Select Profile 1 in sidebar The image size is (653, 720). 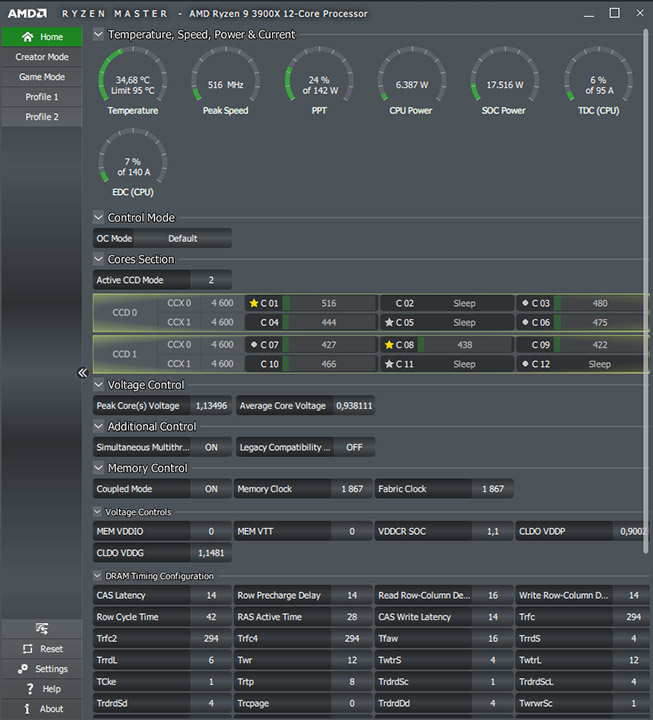[x=42, y=97]
